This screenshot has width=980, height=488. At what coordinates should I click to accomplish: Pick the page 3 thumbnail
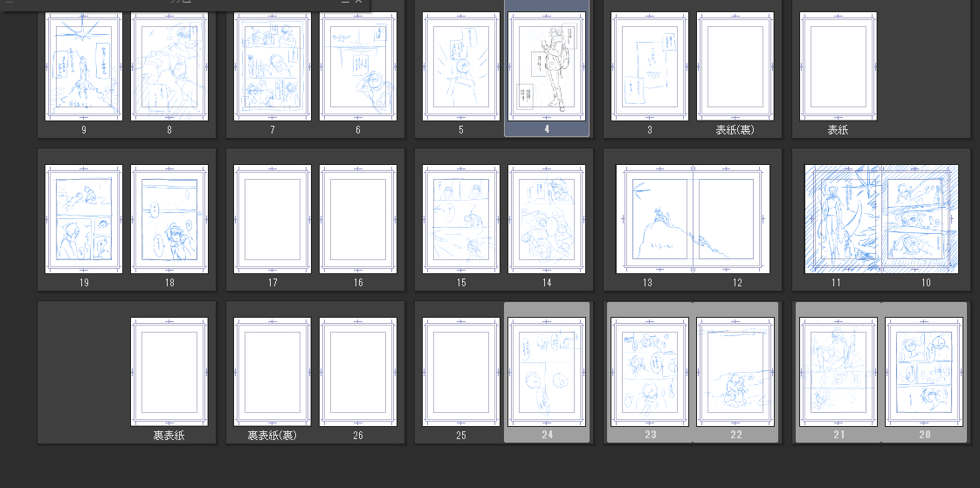650,66
